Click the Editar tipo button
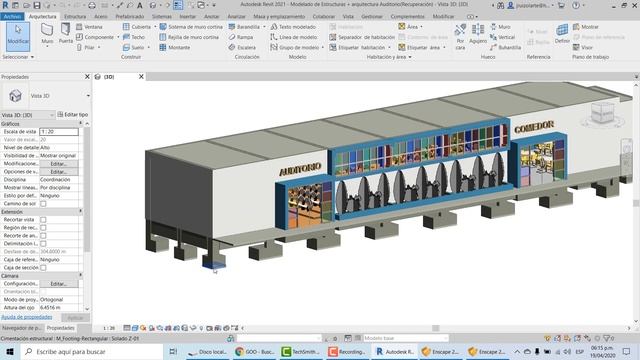 [72, 115]
